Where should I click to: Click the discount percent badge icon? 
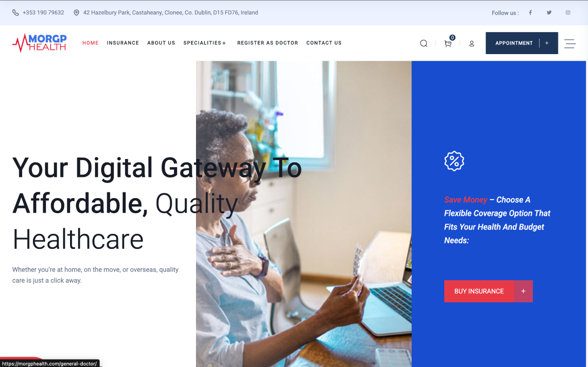click(454, 161)
